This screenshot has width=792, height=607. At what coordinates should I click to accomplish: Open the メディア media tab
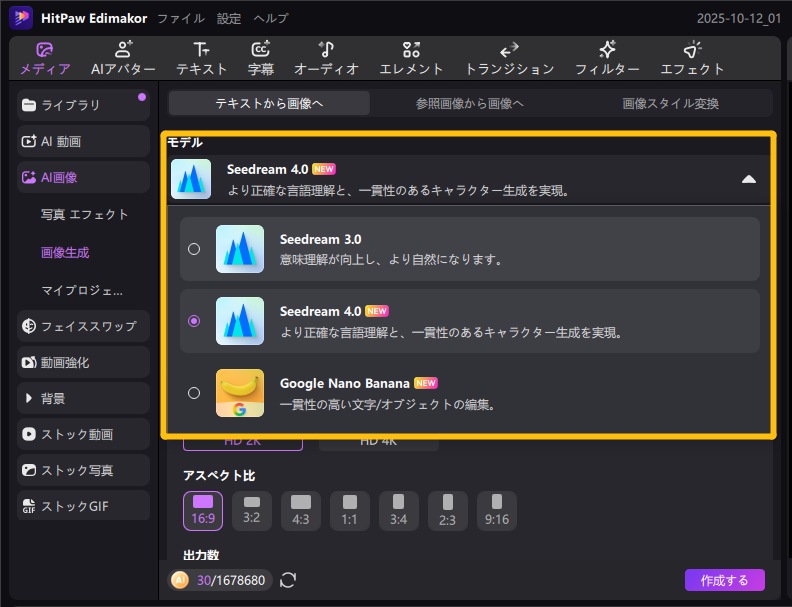coord(45,59)
